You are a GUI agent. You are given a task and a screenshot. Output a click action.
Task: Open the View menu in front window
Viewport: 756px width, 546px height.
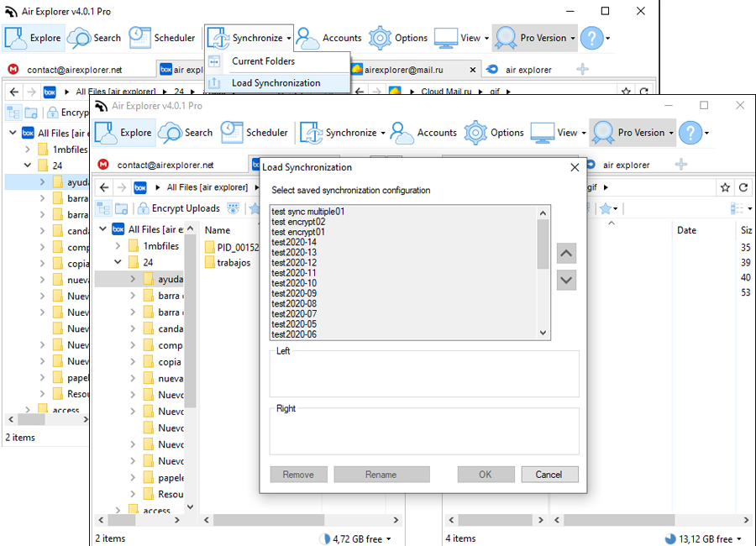coord(559,133)
